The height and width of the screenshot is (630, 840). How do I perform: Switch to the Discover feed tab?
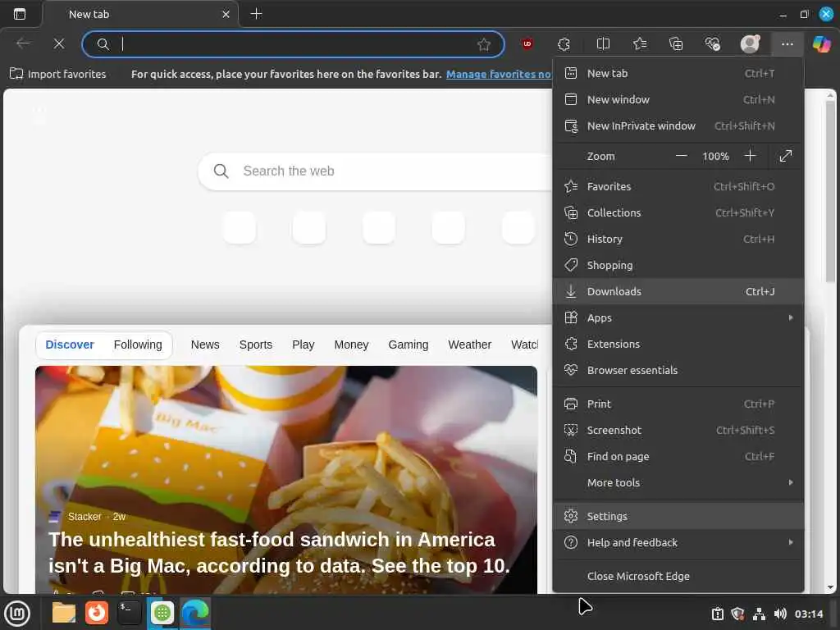point(70,345)
